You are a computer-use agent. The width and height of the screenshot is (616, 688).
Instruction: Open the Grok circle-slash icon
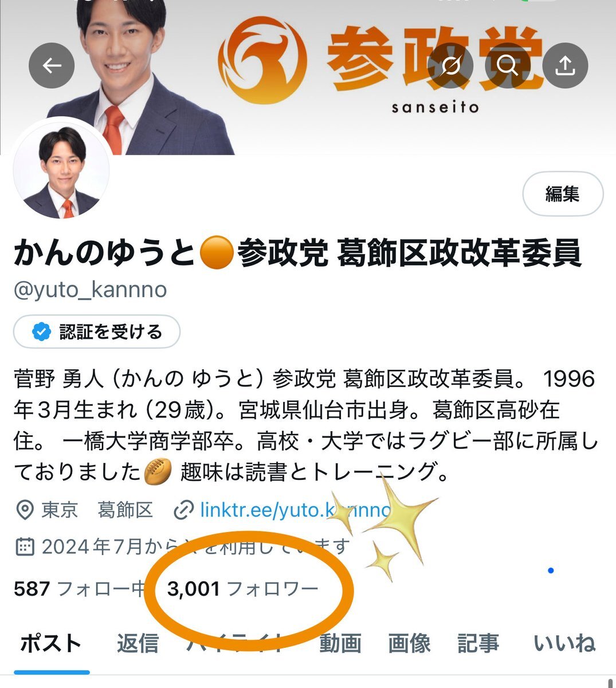450,66
